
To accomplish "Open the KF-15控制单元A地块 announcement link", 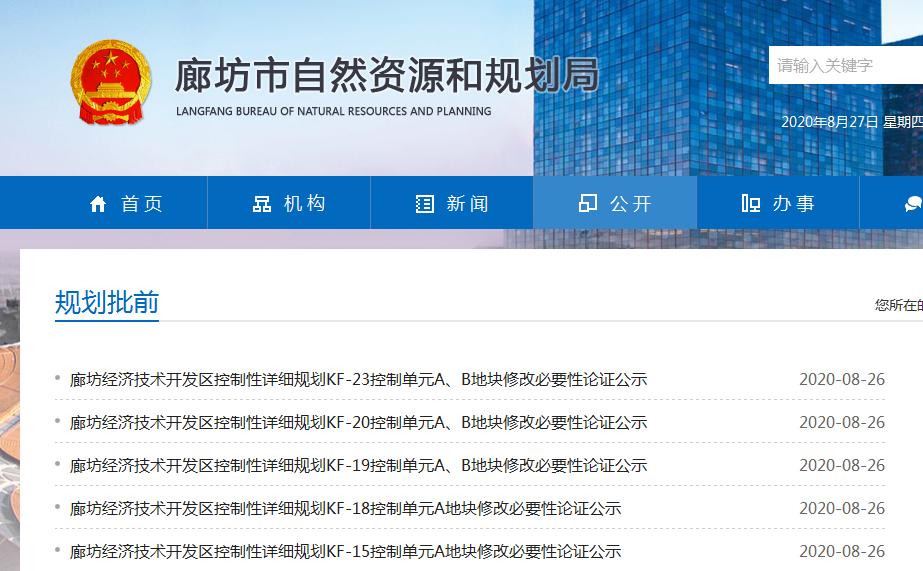I will [x=345, y=552].
